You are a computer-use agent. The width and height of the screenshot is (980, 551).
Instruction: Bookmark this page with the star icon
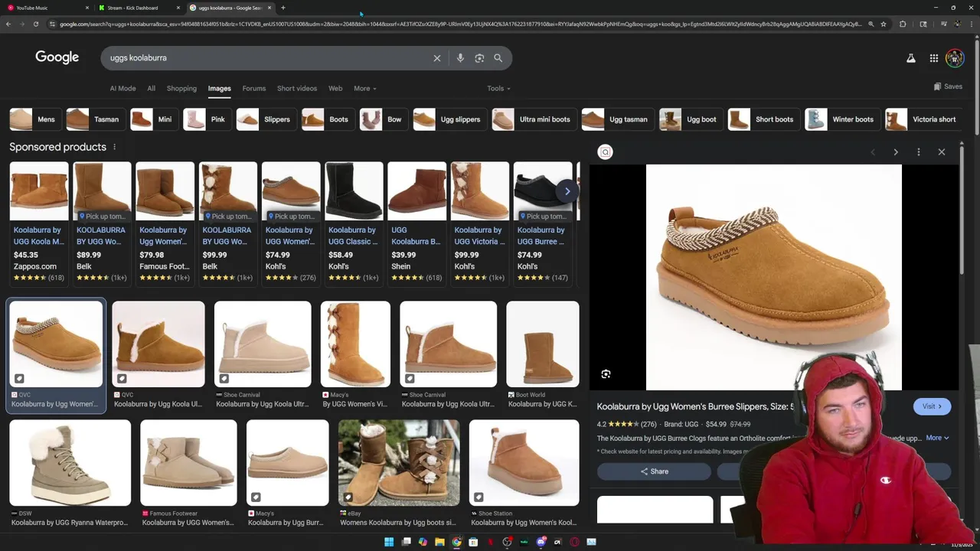coord(884,24)
